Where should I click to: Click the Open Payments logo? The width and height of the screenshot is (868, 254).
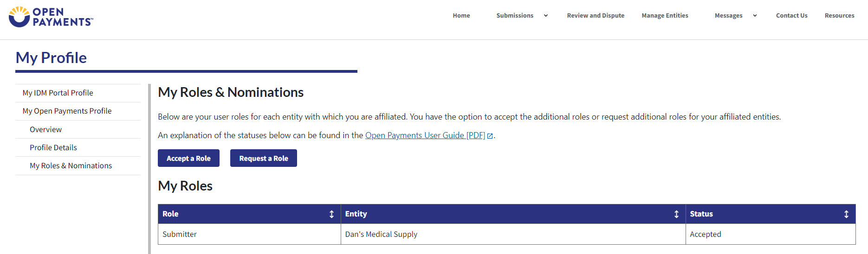51,17
